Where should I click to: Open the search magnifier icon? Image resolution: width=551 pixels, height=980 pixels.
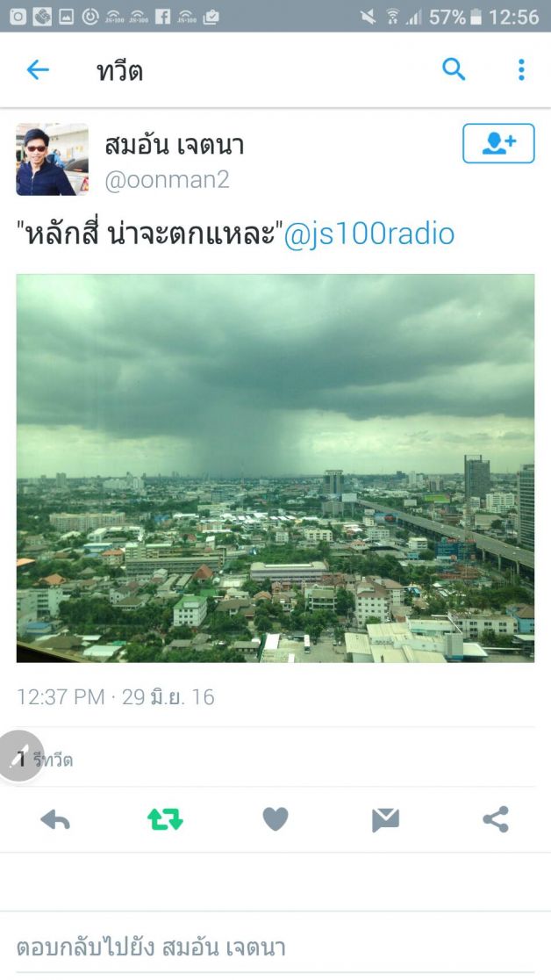pyautogui.click(x=454, y=69)
